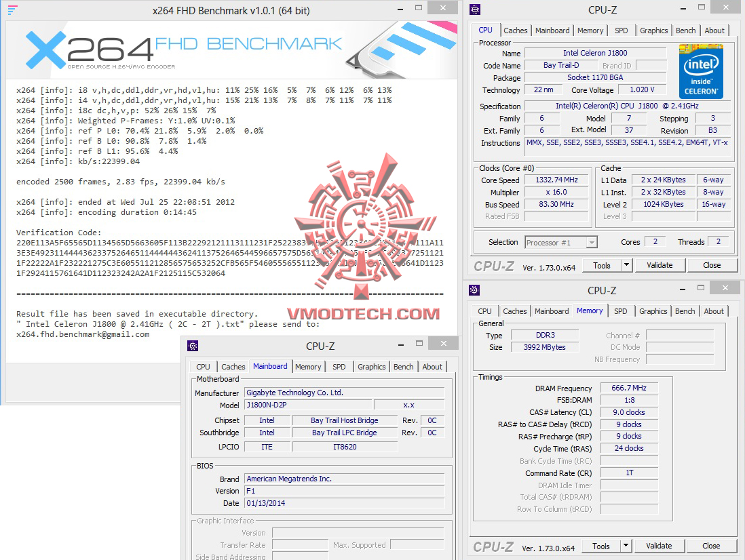Click the CPU-Z icon in Mainboard window titlebar

coord(193,346)
